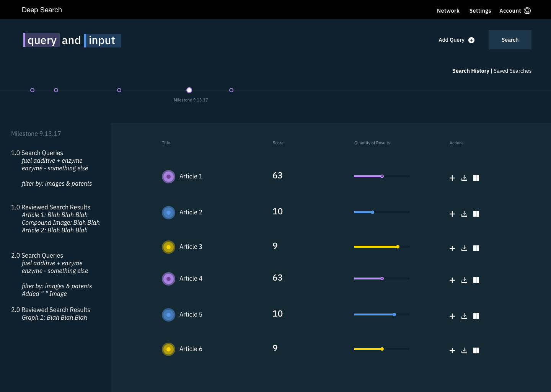Click Add Query button
This screenshot has width=551, height=392.
[x=456, y=40]
